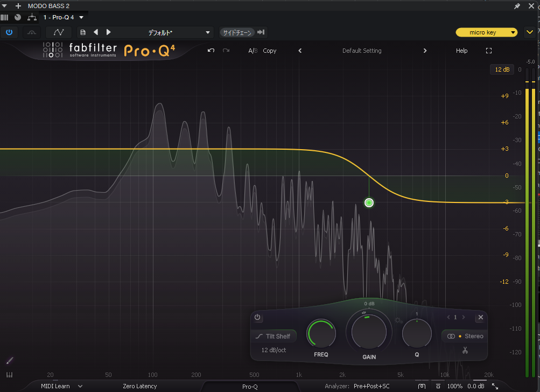Screen dimensions: 540x392
Task: Pin the plugin window
Action: [x=517, y=6]
